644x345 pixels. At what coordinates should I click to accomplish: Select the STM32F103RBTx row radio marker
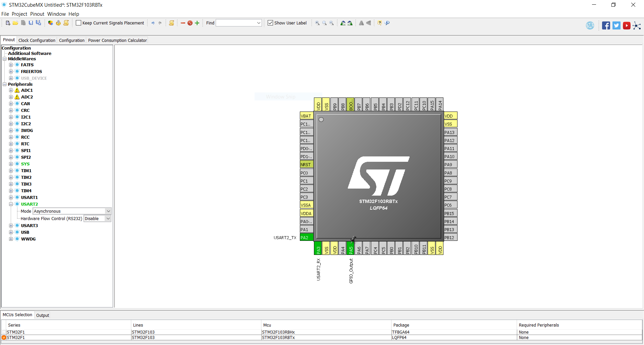click(4, 338)
